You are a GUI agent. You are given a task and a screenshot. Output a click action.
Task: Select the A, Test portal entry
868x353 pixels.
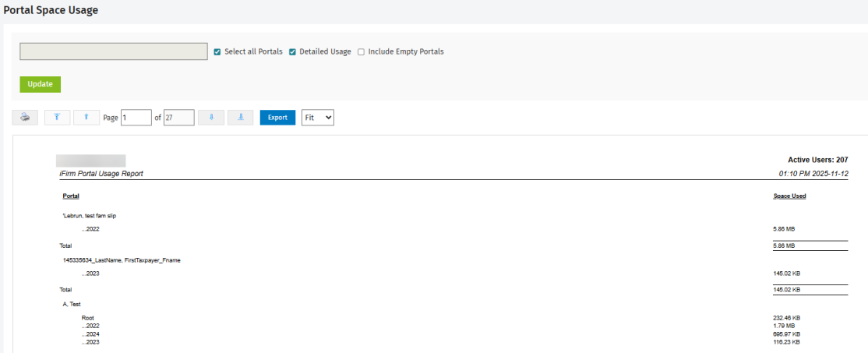(x=73, y=304)
